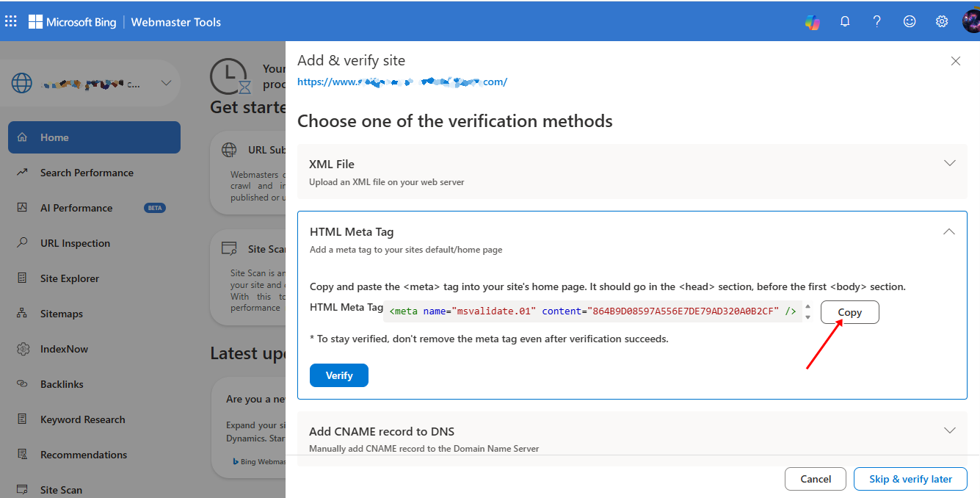The height and width of the screenshot is (498, 980).
Task: Expand the XML File verification method
Action: coord(950,163)
